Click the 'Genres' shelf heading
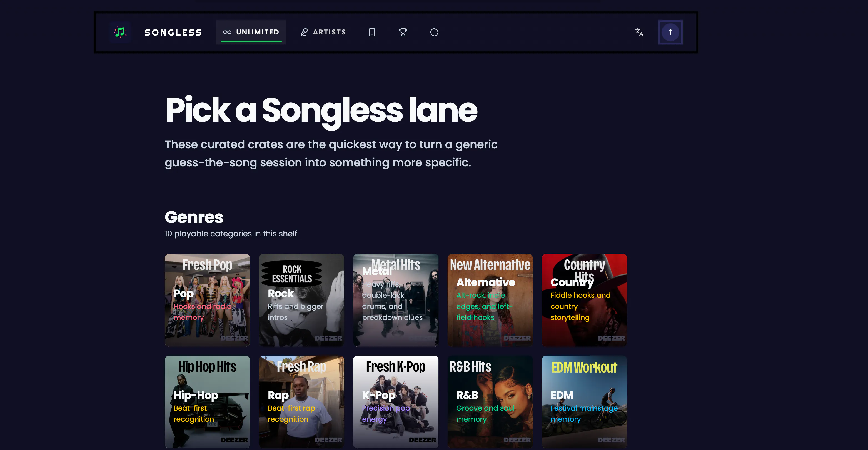The image size is (868, 450). click(x=194, y=217)
